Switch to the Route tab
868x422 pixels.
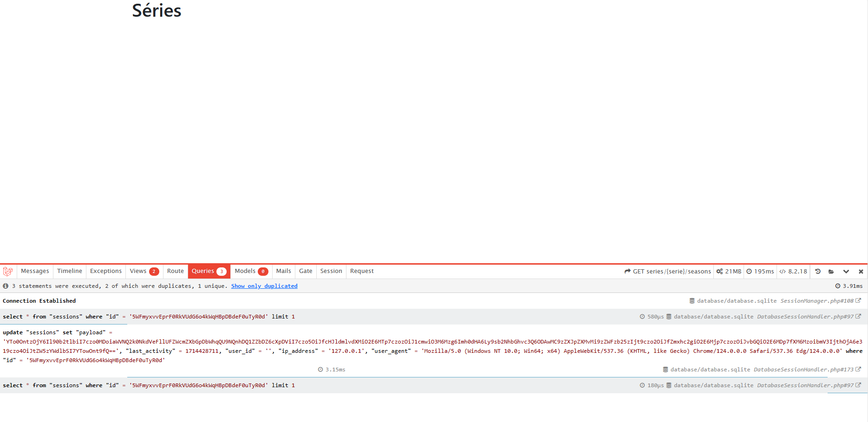176,271
